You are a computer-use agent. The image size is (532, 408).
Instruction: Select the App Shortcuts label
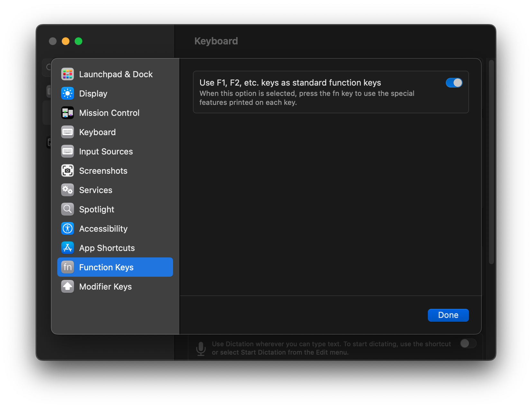[107, 248]
